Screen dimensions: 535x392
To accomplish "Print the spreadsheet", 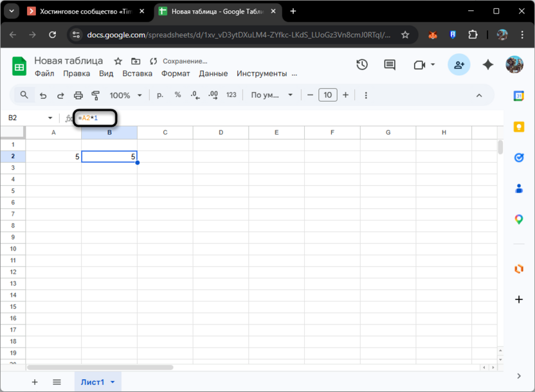I will click(78, 96).
